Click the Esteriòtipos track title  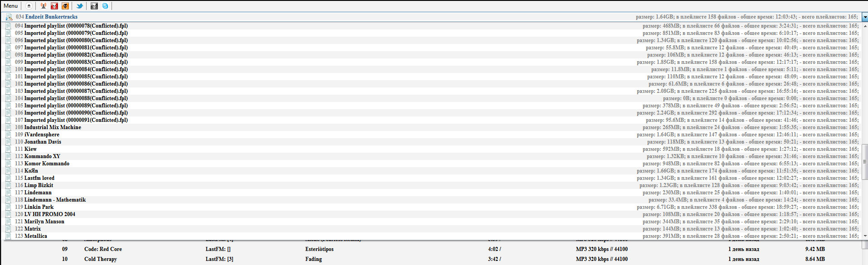pos(320,249)
